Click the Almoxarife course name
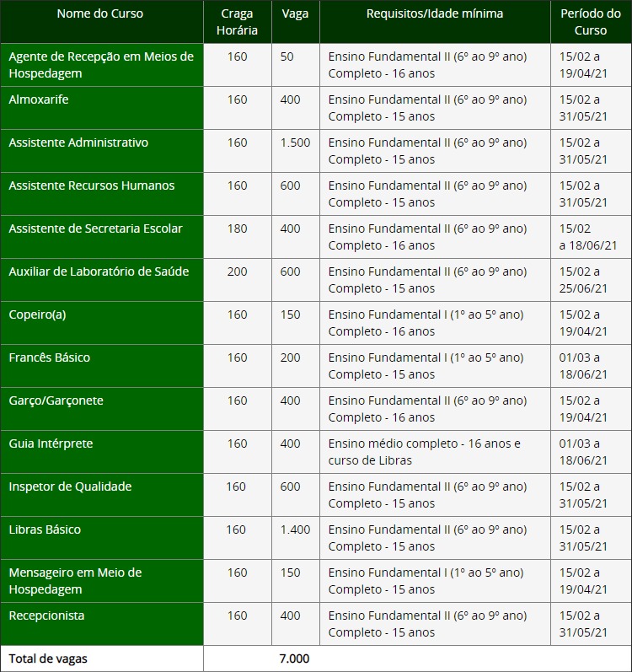This screenshot has height=672, width=632. pos(39,99)
